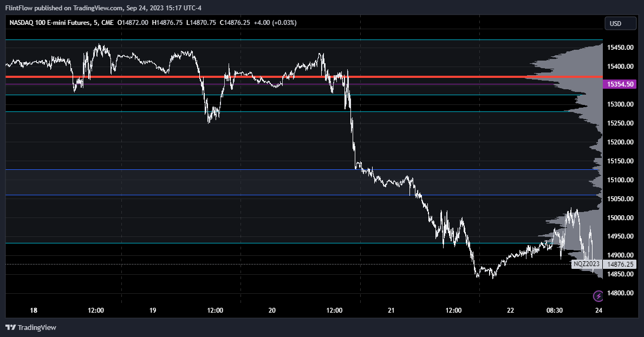
Task: Click the +4.00 (+0.03%) change value
Action: click(x=275, y=23)
